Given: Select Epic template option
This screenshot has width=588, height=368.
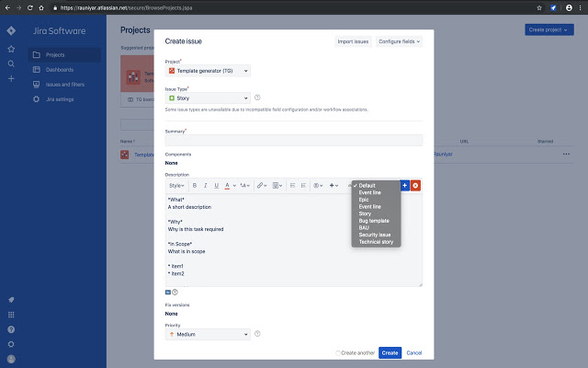Looking at the screenshot, I should pyautogui.click(x=364, y=200).
